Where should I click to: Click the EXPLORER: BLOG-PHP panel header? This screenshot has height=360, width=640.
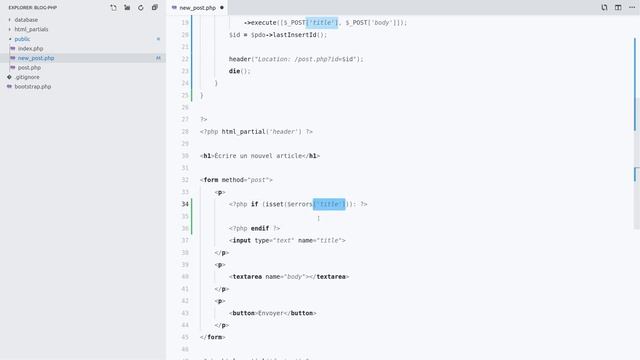(x=33, y=7)
